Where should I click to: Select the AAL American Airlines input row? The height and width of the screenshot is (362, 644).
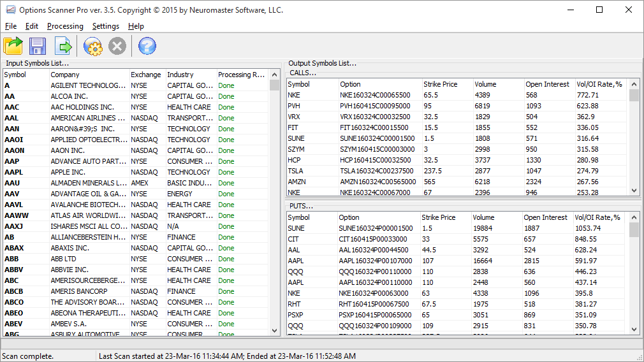pos(136,118)
